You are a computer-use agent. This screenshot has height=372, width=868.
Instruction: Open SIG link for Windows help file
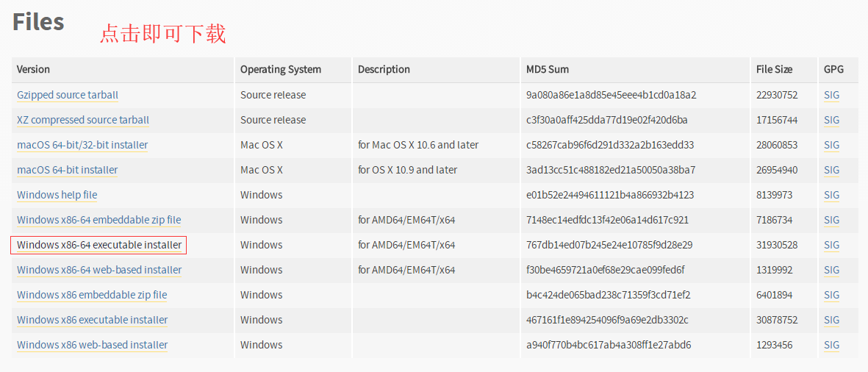[831, 195]
